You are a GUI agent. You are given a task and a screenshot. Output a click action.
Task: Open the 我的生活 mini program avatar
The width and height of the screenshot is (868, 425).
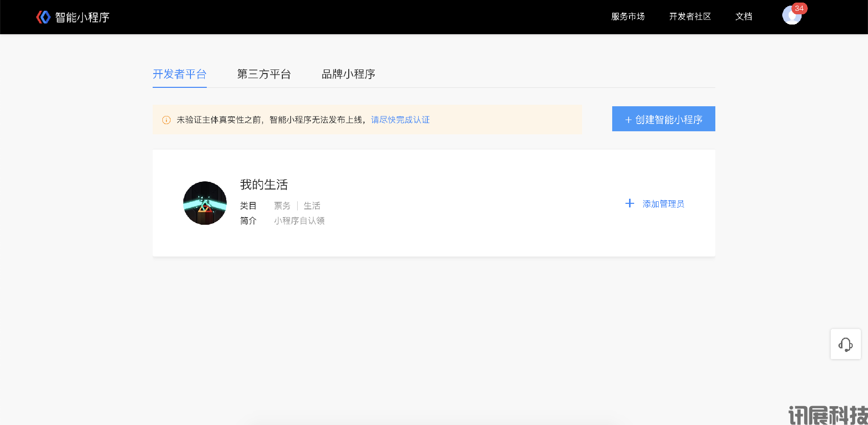(x=205, y=203)
